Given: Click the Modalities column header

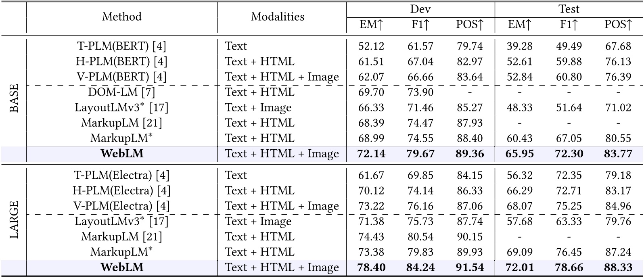Looking at the screenshot, I should click(278, 17).
